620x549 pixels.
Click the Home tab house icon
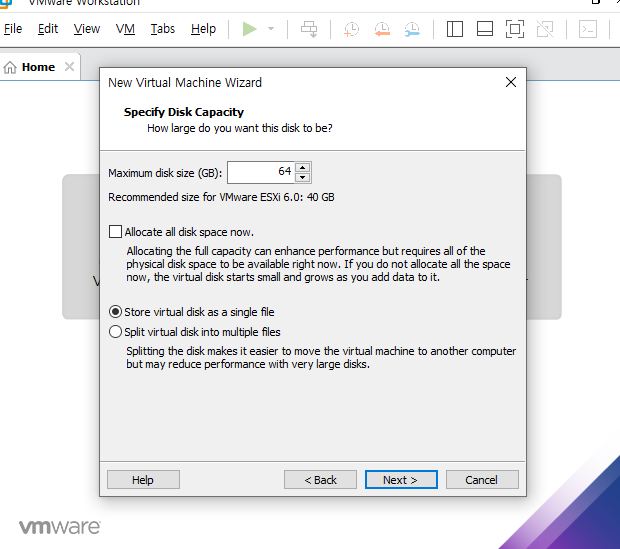(10, 68)
